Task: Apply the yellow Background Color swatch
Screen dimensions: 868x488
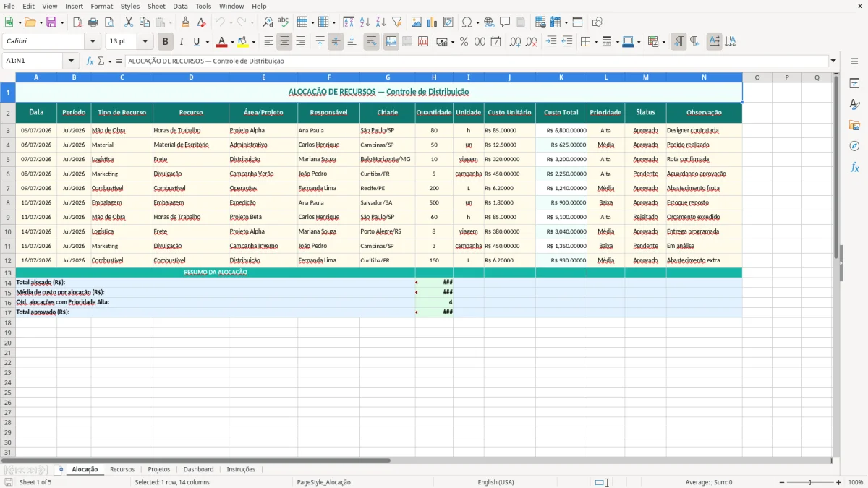Action: pyautogui.click(x=243, y=42)
